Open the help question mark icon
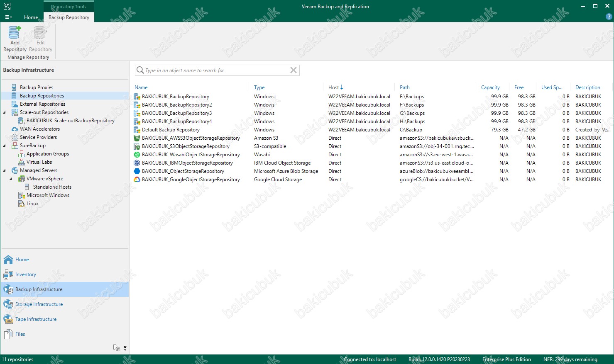Image resolution: width=614 pixels, height=364 pixels. point(609,17)
